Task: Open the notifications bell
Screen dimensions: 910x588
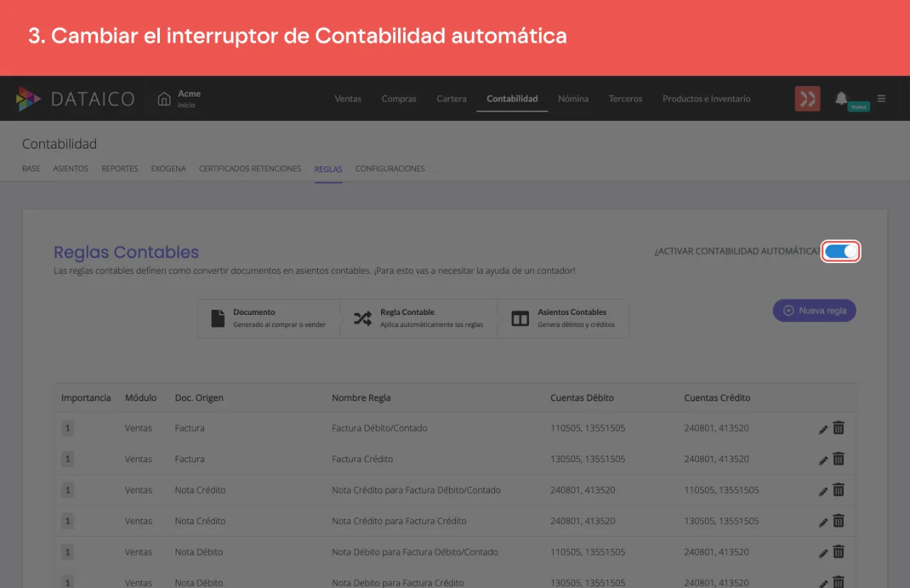Action: pos(841,98)
